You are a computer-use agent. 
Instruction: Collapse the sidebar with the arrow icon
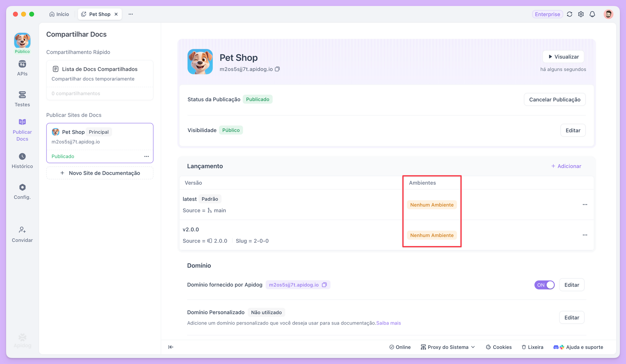[x=171, y=347]
